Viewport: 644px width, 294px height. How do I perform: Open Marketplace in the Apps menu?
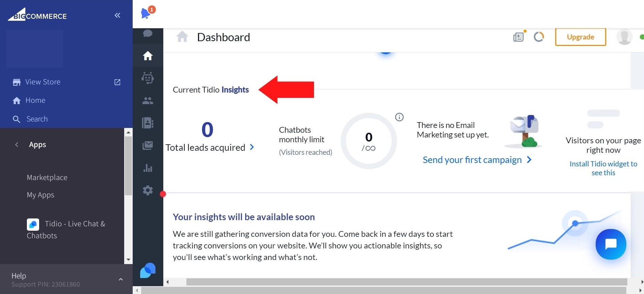[x=47, y=178]
